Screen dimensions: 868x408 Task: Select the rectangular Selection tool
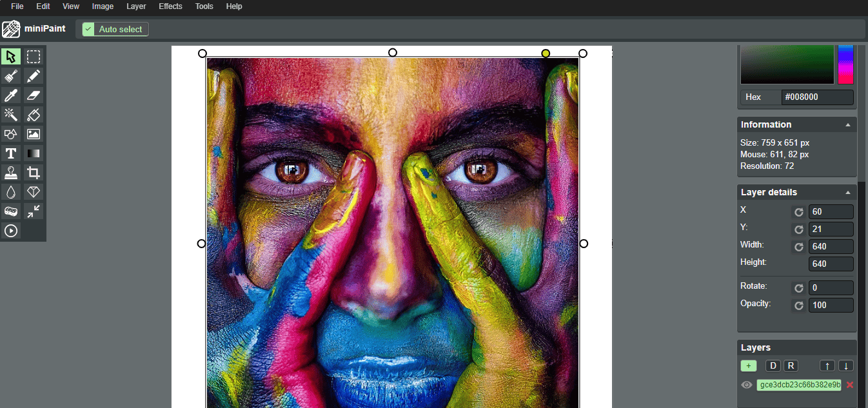[x=34, y=56]
